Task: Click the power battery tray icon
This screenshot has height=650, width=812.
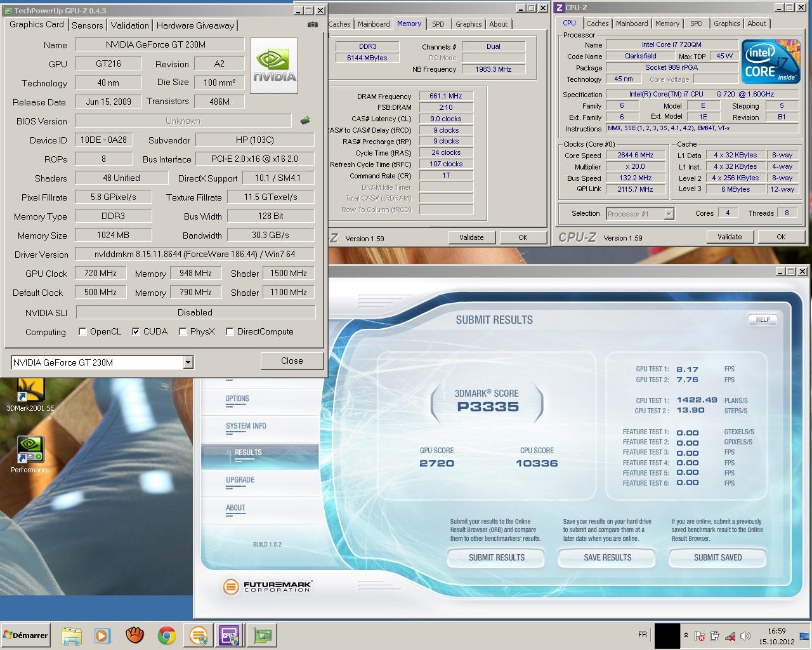Action: (714, 636)
